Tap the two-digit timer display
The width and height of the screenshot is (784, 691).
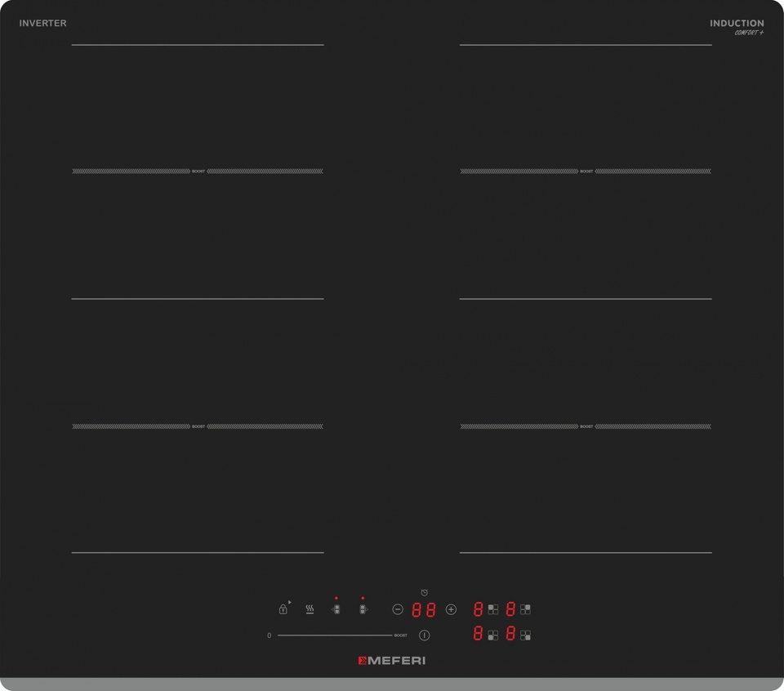click(x=424, y=609)
